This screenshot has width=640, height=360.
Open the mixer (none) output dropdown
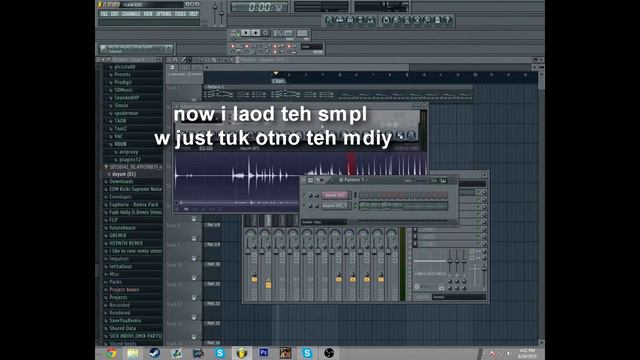(459, 297)
